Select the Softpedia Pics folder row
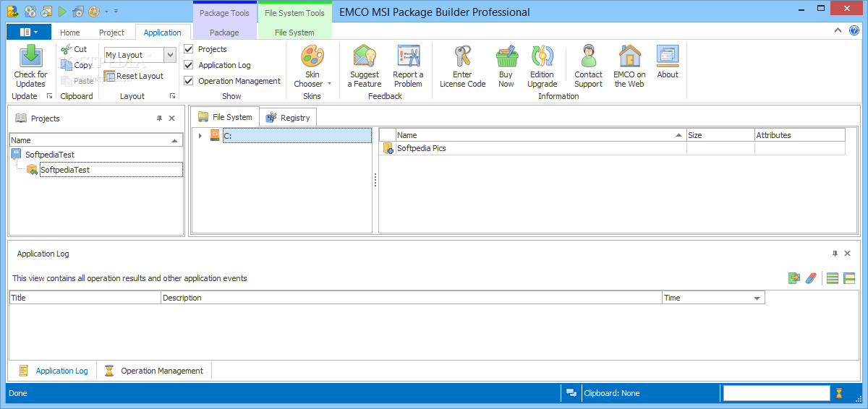 612,148
